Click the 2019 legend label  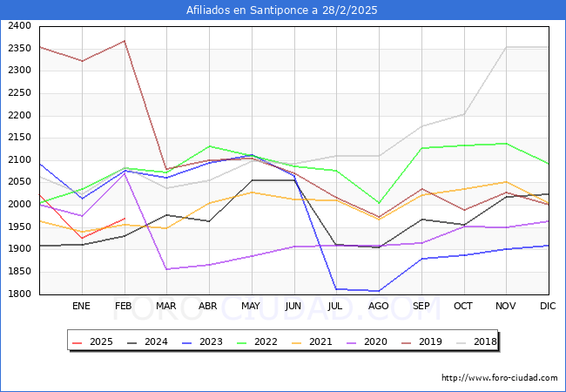coord(430,341)
